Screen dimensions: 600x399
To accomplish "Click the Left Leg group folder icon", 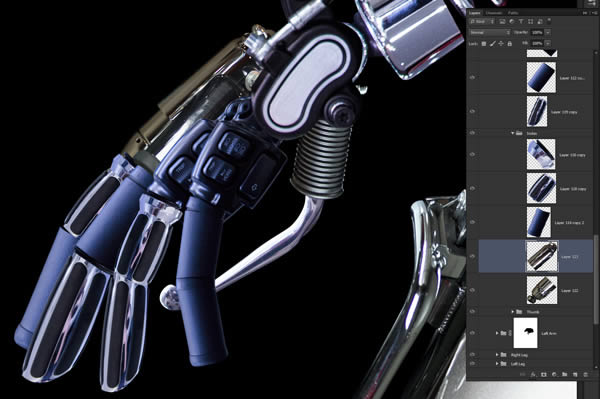I will 504,363.
